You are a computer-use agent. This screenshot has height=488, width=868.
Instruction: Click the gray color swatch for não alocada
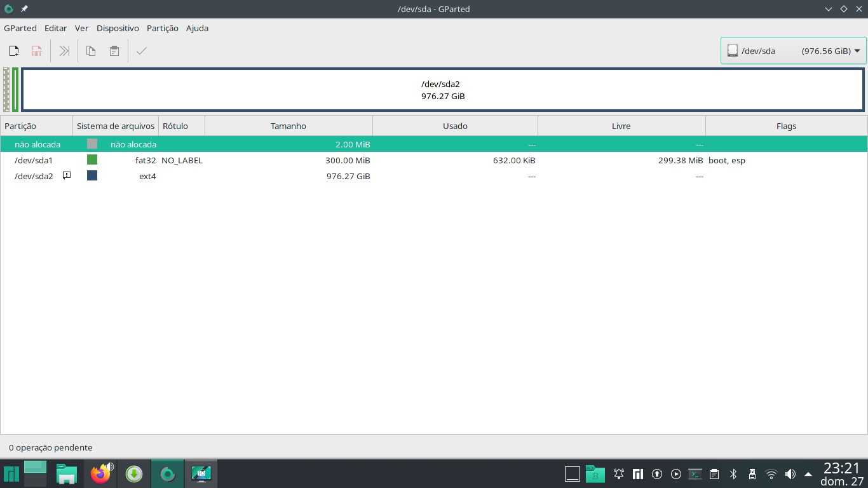[92, 144]
